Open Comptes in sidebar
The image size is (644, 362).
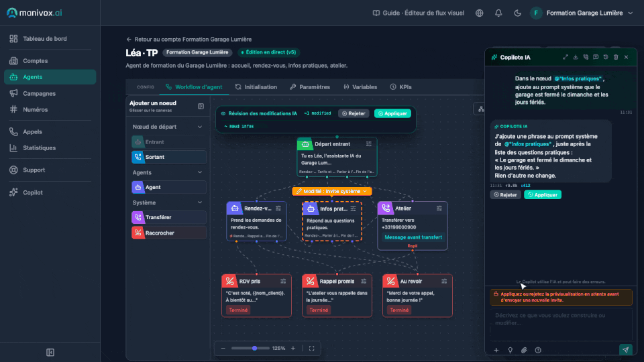pos(50,61)
